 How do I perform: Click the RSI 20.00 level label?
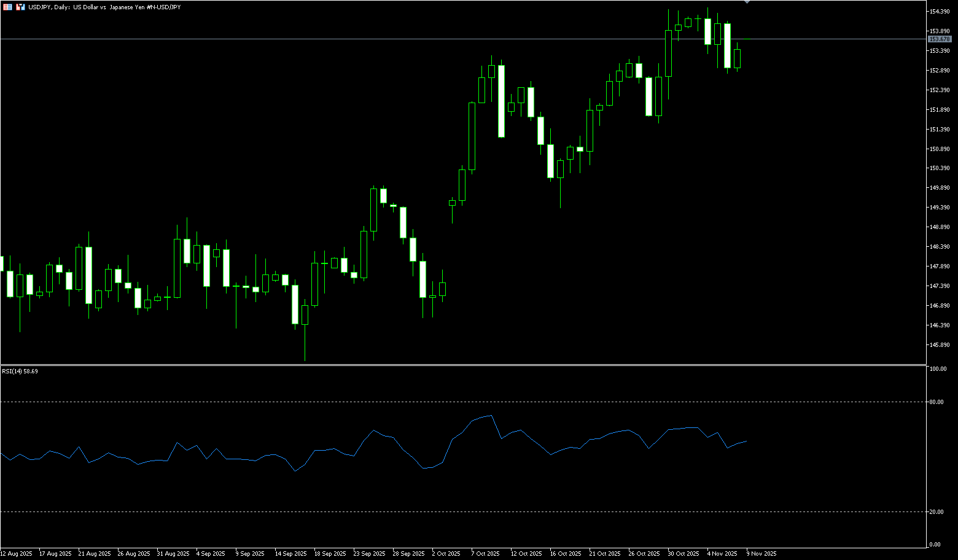(x=937, y=512)
